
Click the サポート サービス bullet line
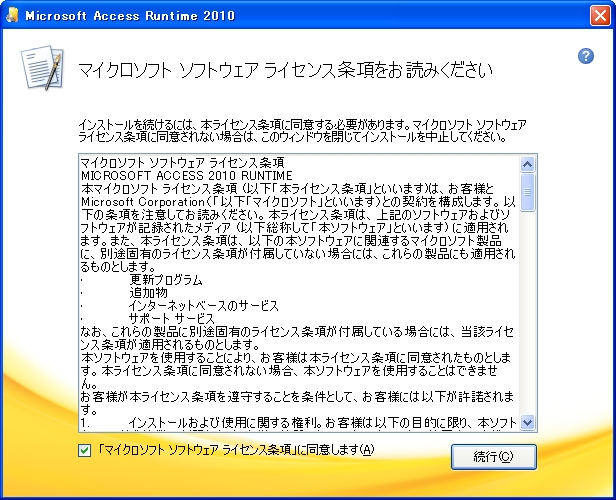tap(172, 318)
